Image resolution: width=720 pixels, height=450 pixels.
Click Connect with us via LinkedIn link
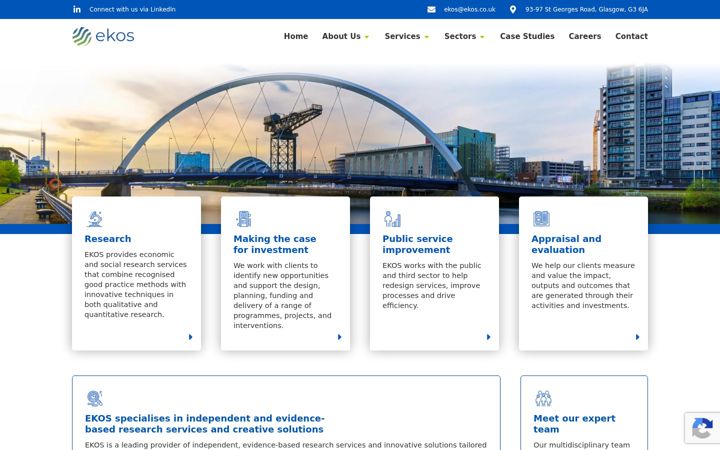point(132,9)
